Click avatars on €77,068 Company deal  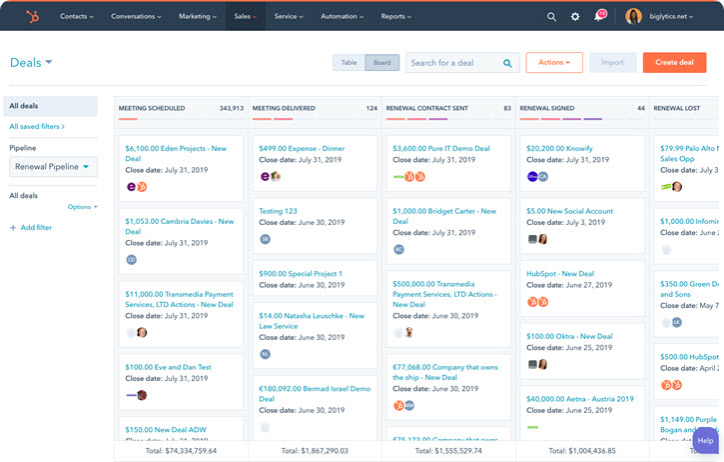point(404,406)
